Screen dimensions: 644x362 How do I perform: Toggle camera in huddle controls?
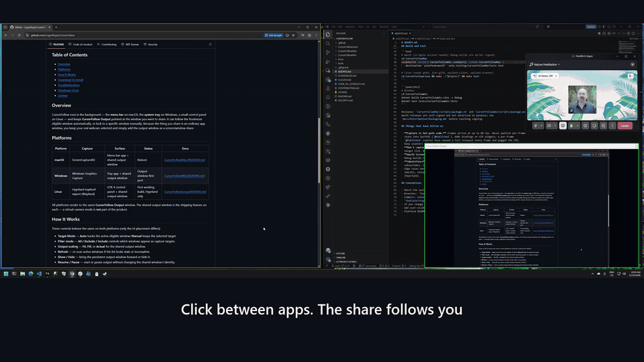(x=549, y=125)
